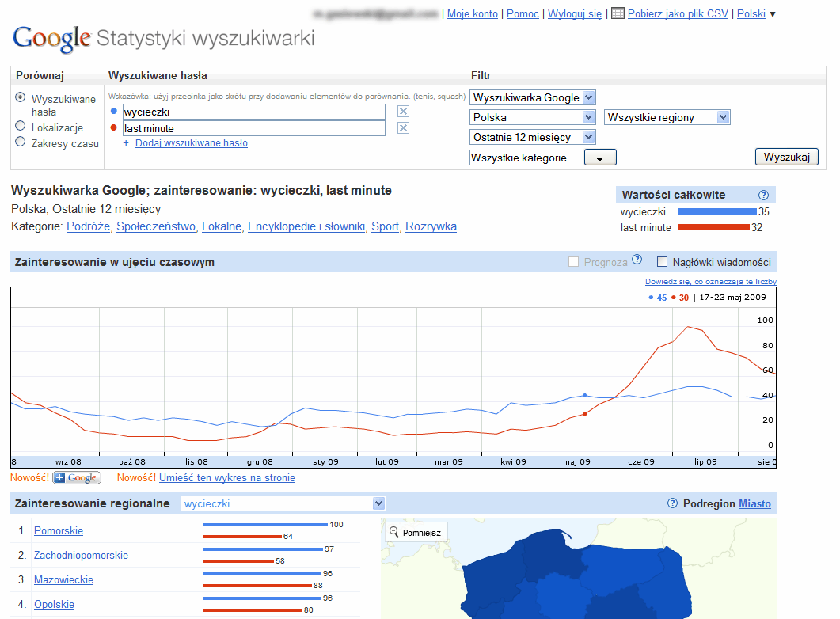Remove the last minute search term
The height and width of the screenshot is (619, 840).
click(x=404, y=128)
